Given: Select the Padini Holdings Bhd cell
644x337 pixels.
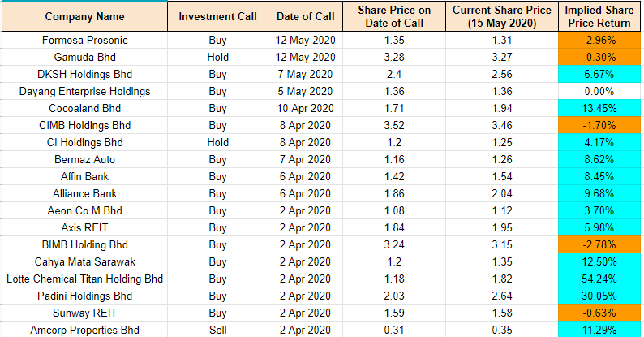Looking at the screenshot, I should tap(84, 296).
